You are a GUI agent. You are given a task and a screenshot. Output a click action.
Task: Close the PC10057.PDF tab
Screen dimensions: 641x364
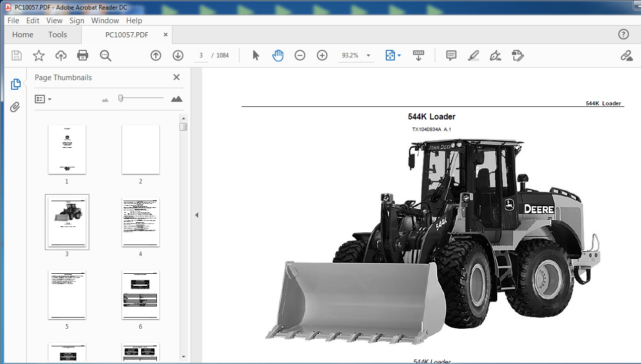click(165, 35)
